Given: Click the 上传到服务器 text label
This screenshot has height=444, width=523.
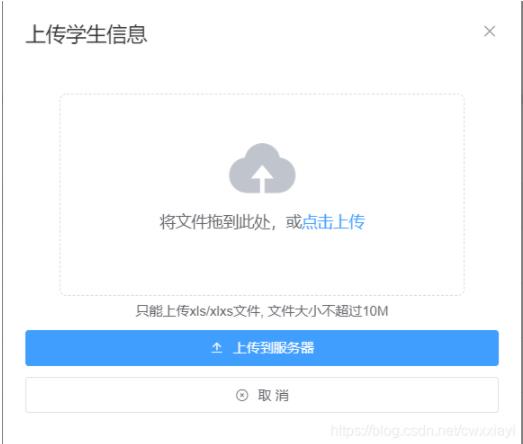Looking at the screenshot, I should (273, 348).
